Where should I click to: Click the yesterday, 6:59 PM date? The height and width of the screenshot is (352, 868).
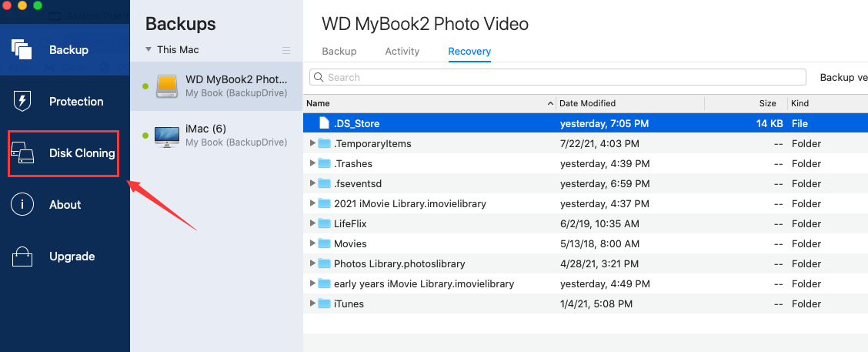tap(605, 184)
